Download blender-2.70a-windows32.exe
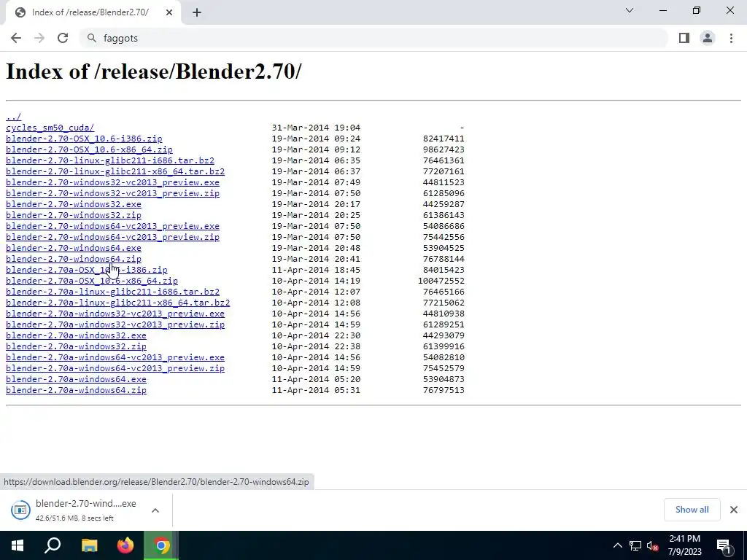This screenshot has width=747, height=560. (x=76, y=335)
